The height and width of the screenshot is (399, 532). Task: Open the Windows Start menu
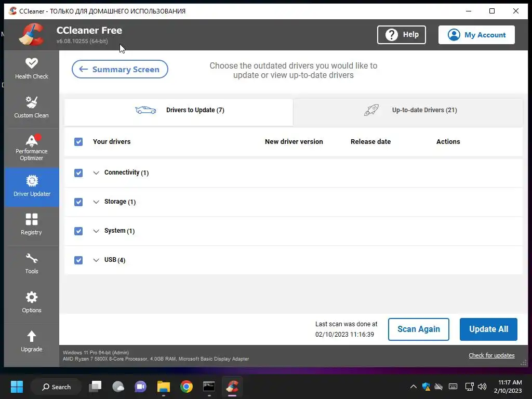[x=17, y=387]
